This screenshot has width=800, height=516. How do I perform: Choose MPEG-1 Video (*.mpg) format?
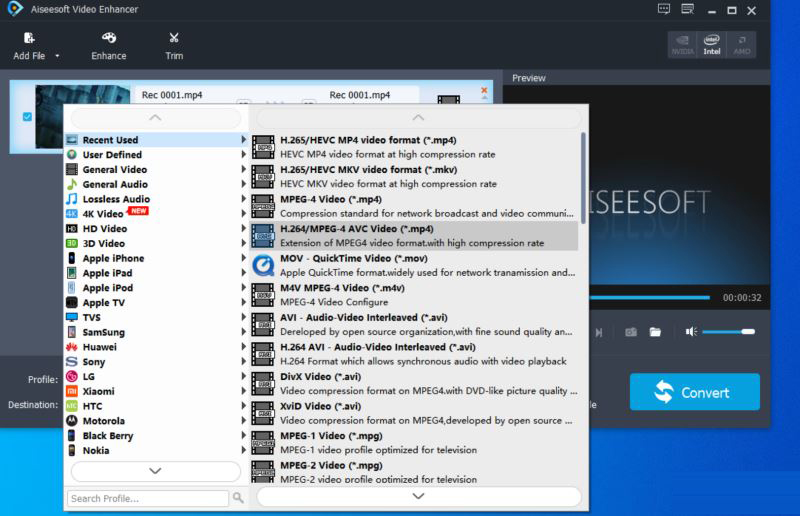pos(414,443)
